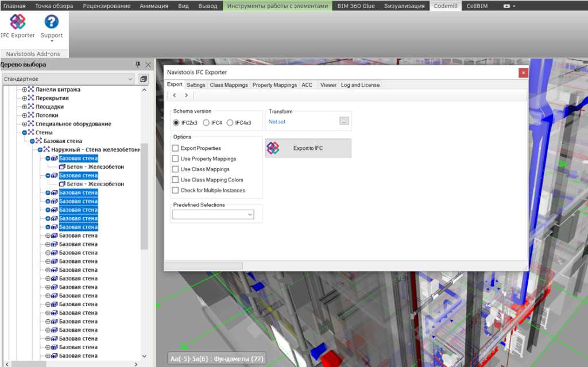Click the Наружный - Стена железобетонная type icon
The image size is (588, 367).
47,150
